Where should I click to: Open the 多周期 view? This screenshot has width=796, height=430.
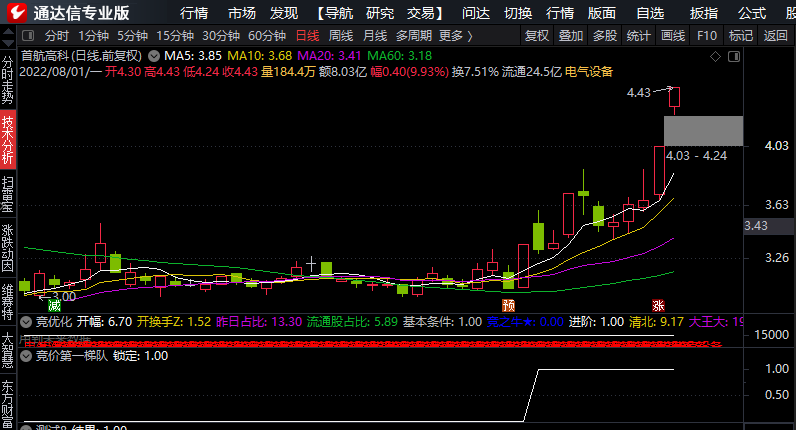click(414, 36)
